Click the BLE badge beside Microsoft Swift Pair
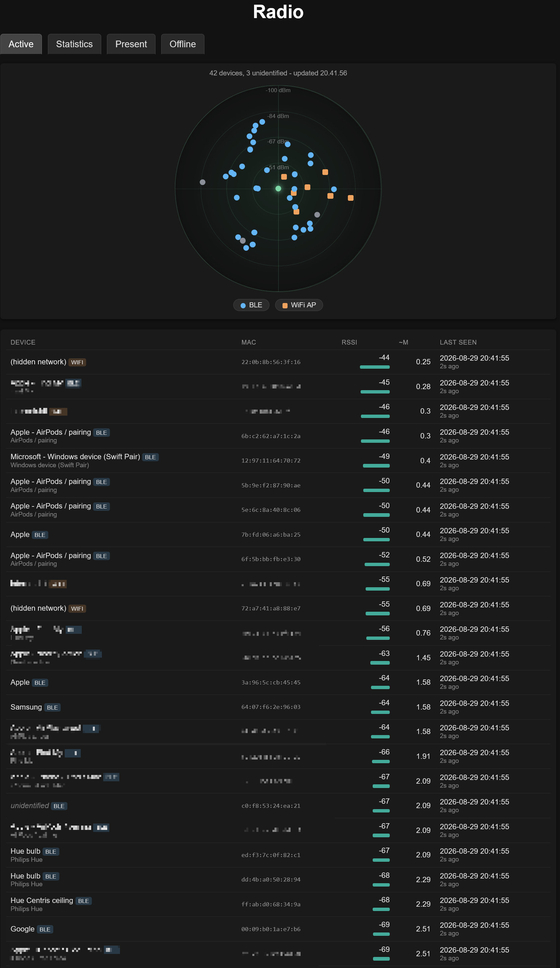 pyautogui.click(x=150, y=457)
